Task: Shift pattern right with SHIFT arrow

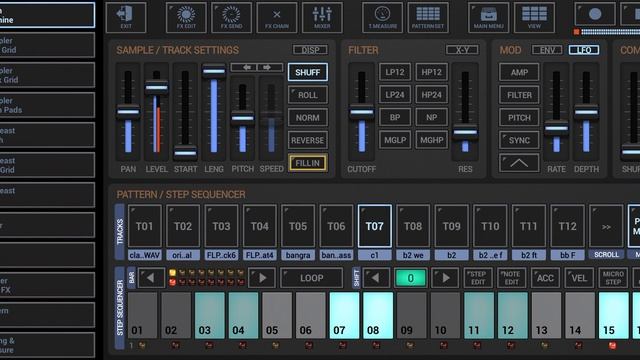Action: tap(445, 278)
